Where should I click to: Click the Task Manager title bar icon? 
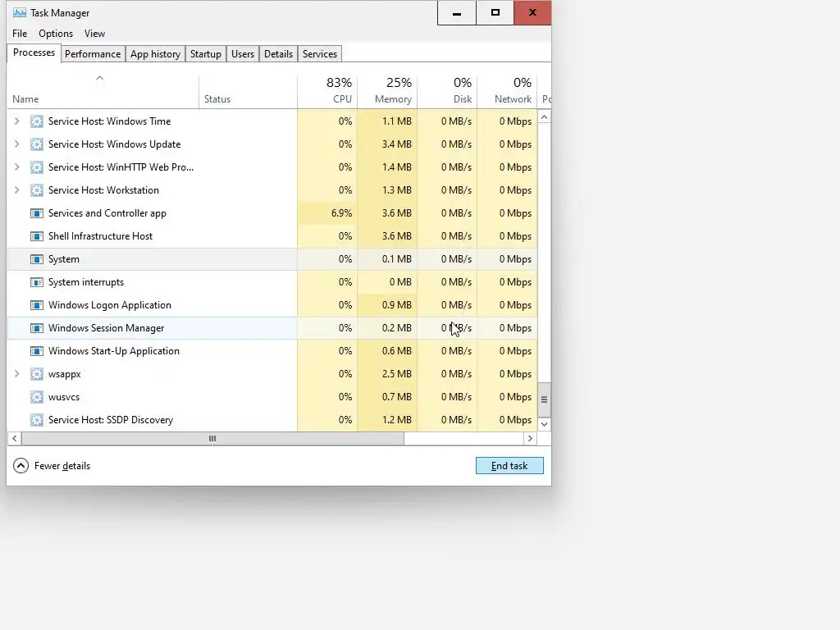coord(20,12)
